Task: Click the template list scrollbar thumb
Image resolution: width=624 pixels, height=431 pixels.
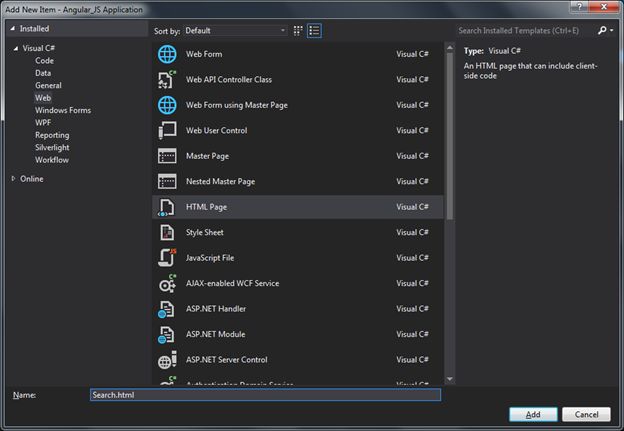Action: click(x=450, y=136)
